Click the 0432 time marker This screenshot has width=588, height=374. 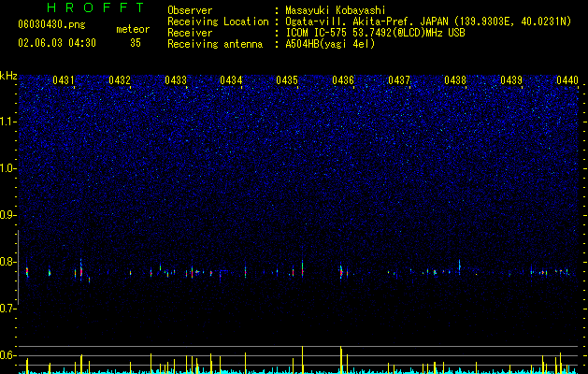[x=120, y=80]
